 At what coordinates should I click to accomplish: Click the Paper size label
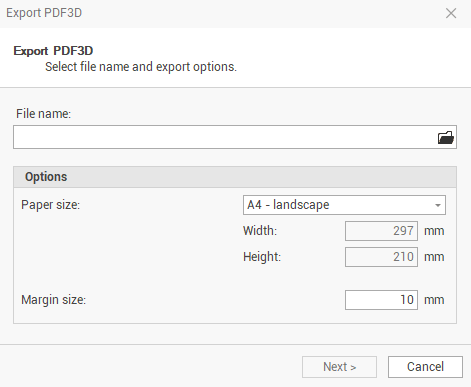coord(51,205)
